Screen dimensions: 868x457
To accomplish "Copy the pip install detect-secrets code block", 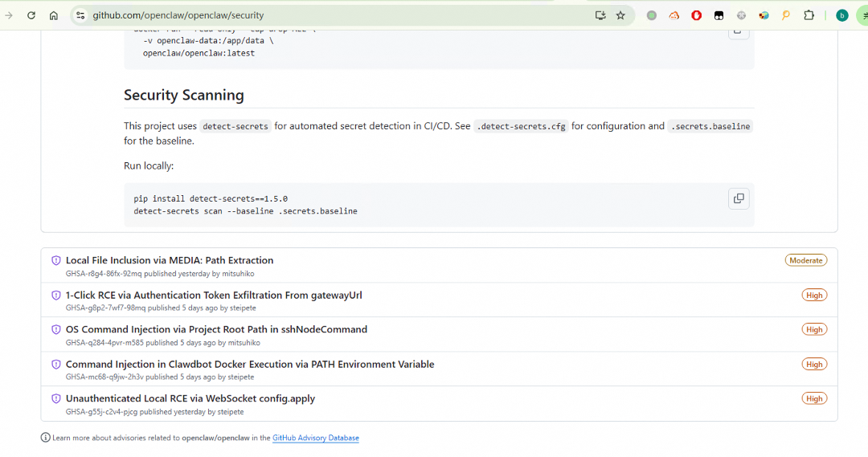I will 738,198.
